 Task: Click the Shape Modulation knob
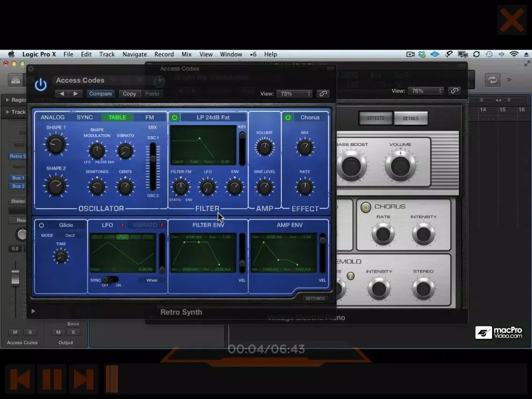tap(96, 151)
